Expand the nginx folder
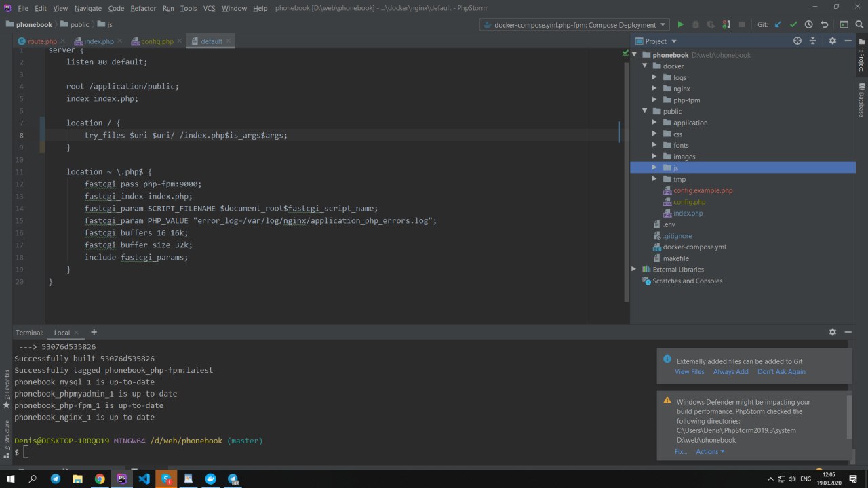 [x=655, y=89]
